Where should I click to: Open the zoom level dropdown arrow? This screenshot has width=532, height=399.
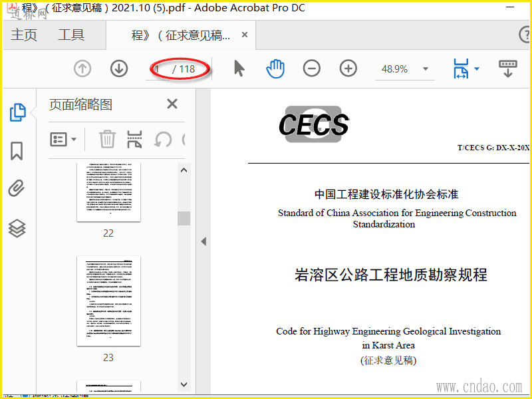coord(426,69)
